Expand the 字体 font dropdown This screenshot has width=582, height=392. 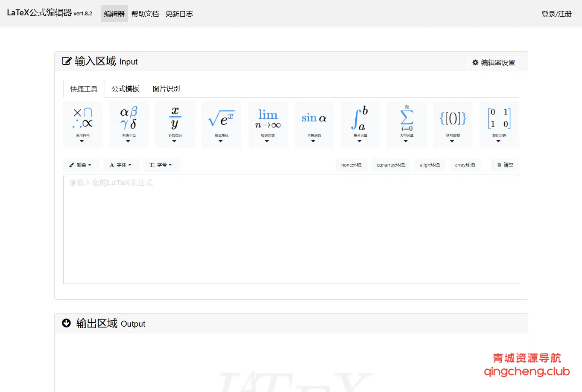[120, 165]
